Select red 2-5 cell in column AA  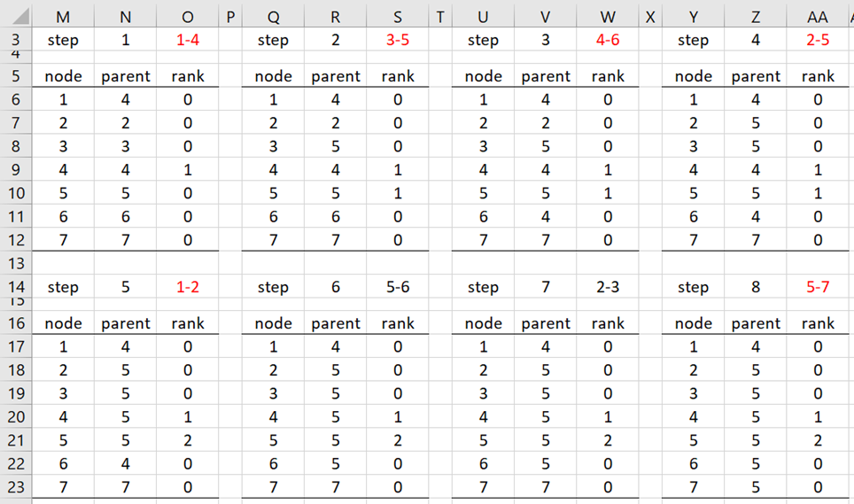818,40
